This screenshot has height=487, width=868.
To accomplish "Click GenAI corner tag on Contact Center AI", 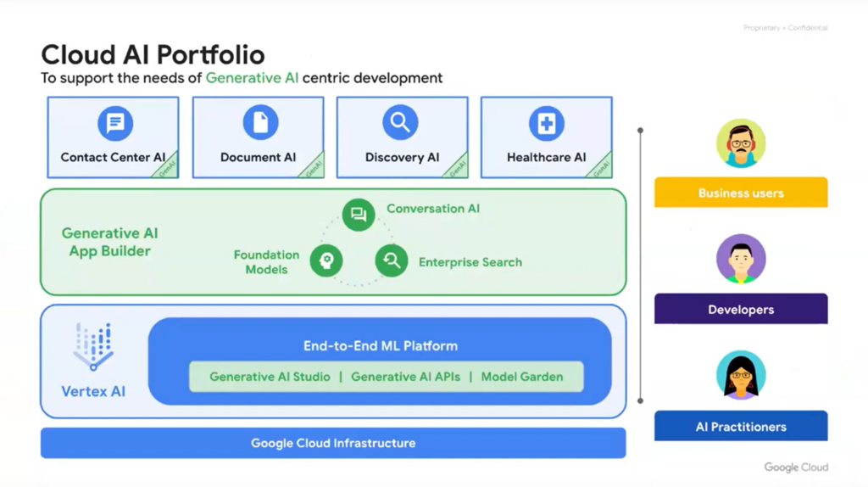I will point(167,167).
